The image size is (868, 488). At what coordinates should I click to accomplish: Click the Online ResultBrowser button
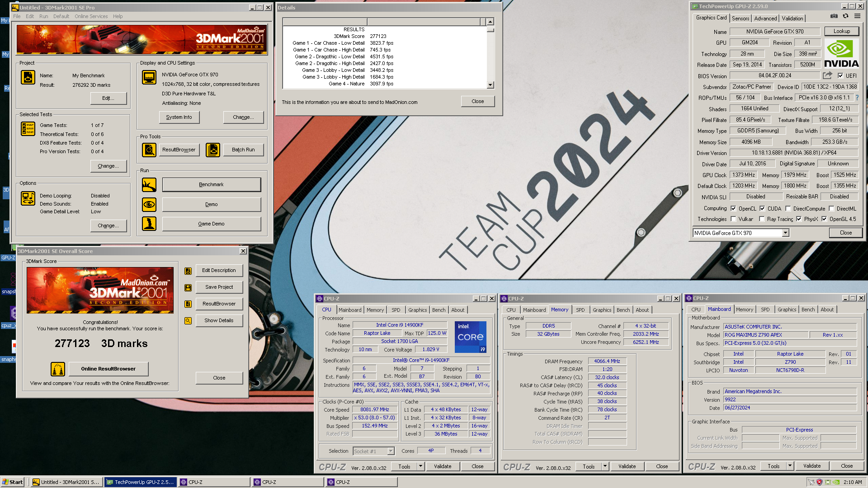108,369
